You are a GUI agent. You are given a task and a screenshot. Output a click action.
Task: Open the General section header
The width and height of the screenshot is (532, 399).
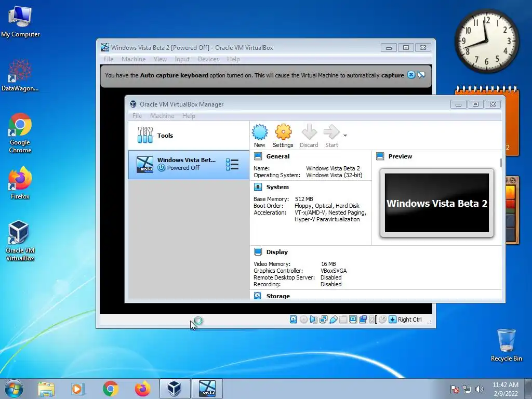[x=277, y=156]
